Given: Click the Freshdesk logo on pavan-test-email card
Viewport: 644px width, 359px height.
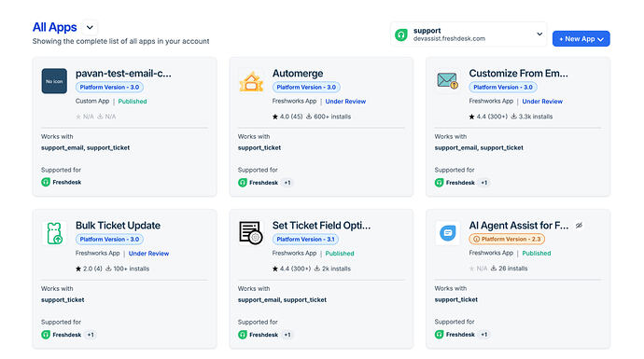Looking at the screenshot, I should (46, 182).
